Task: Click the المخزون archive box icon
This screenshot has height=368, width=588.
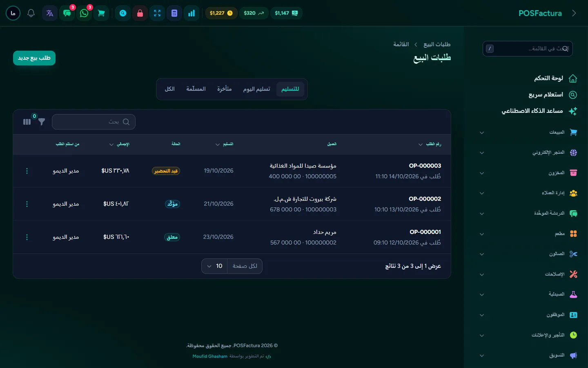Action: pyautogui.click(x=573, y=173)
